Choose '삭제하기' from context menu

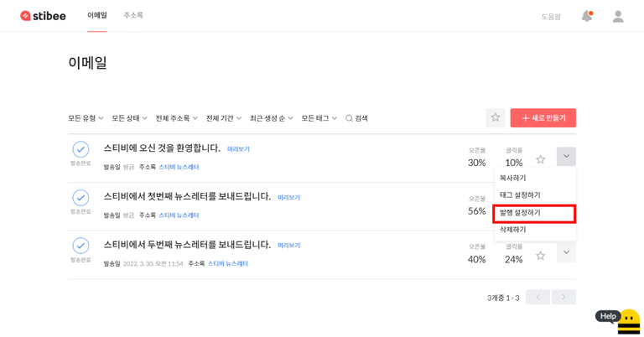click(x=513, y=230)
